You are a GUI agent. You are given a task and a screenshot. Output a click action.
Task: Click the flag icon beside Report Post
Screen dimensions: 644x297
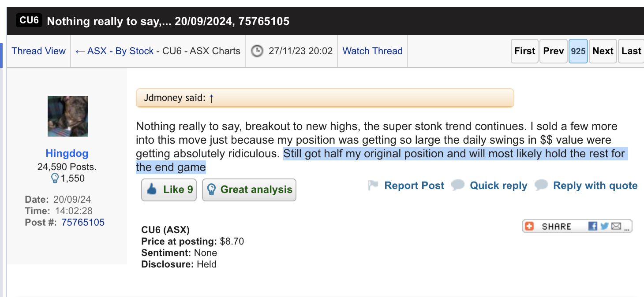click(x=373, y=186)
